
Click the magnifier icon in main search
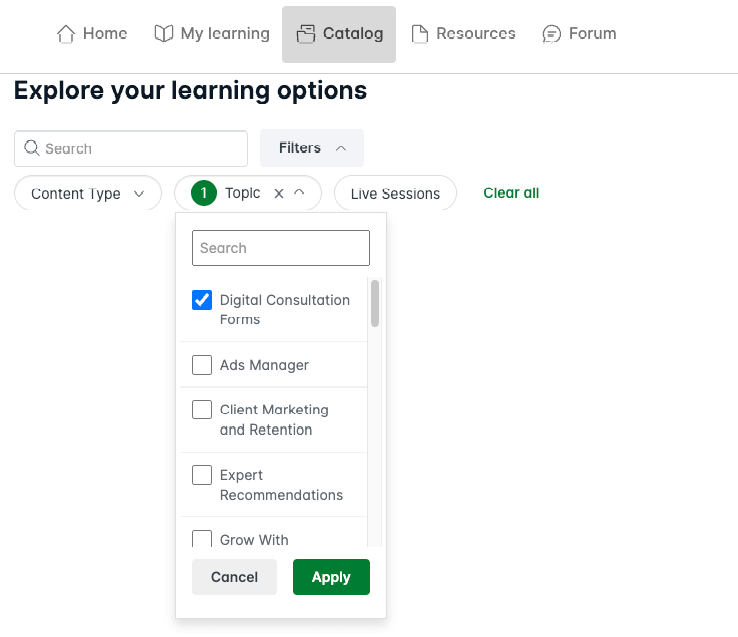pyautogui.click(x=32, y=148)
